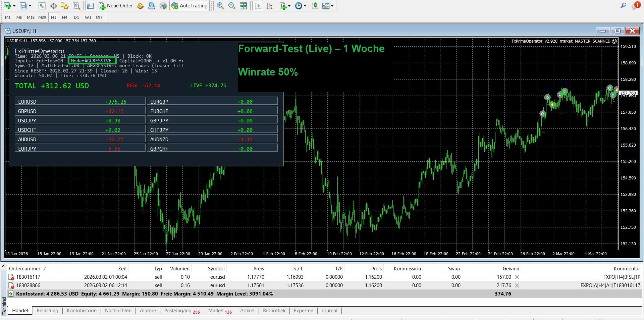
Task: Open the Journal tab
Action: coord(329,311)
